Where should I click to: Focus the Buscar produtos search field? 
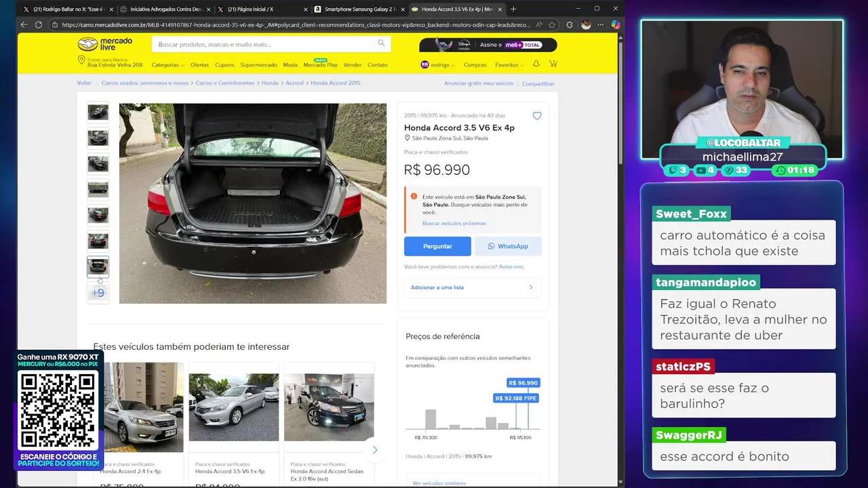pyautogui.click(x=271, y=44)
